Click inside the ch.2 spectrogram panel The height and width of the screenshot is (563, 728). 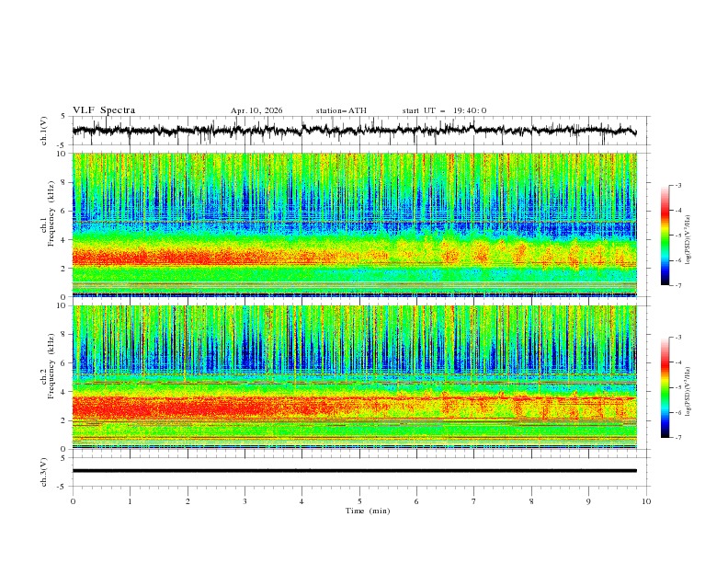point(354,377)
